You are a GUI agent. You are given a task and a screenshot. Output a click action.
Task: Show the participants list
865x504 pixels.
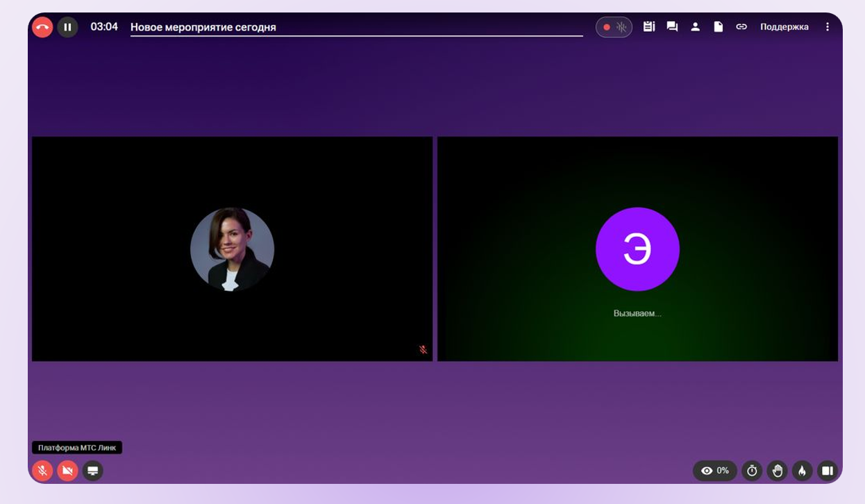tap(695, 27)
